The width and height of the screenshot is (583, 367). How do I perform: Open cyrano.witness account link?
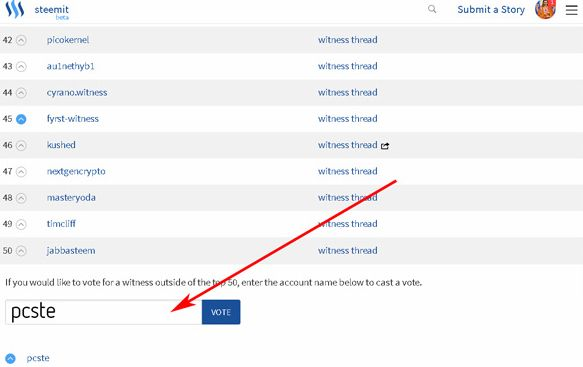[77, 93]
